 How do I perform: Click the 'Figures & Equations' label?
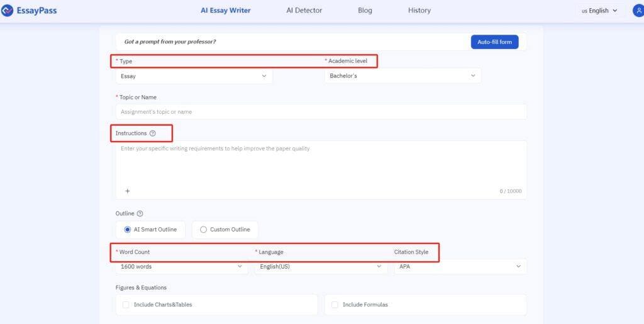[x=141, y=288]
